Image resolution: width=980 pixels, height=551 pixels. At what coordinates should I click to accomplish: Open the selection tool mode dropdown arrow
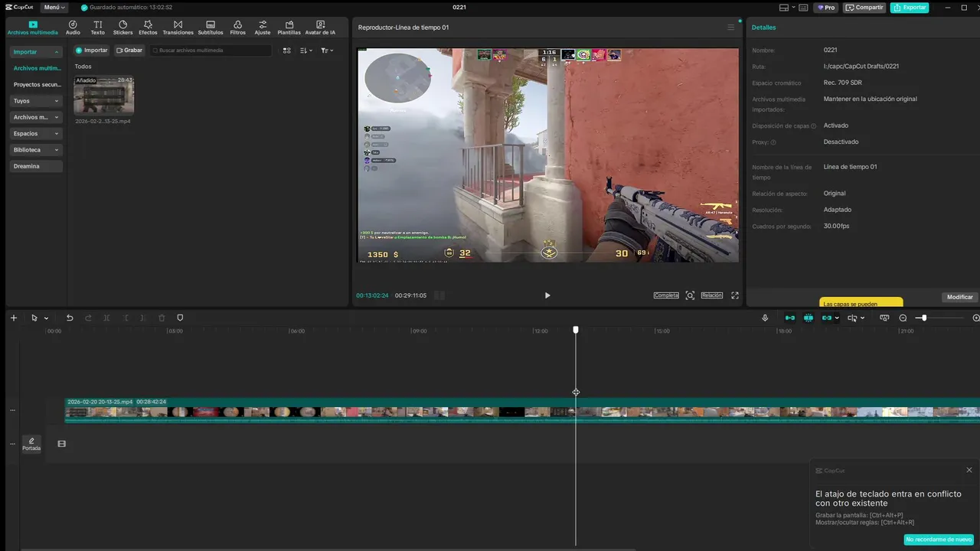[x=46, y=318]
